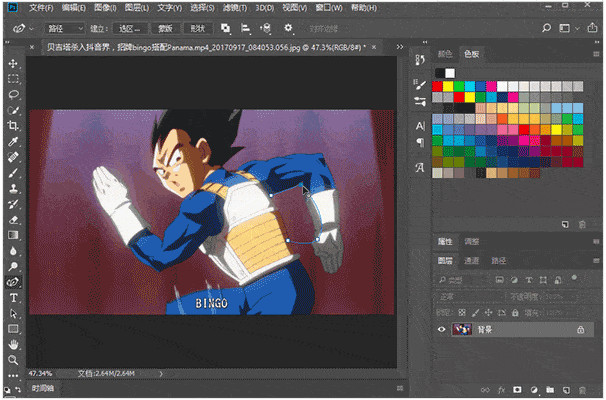
Task: Select the Crop tool
Action: (13, 126)
